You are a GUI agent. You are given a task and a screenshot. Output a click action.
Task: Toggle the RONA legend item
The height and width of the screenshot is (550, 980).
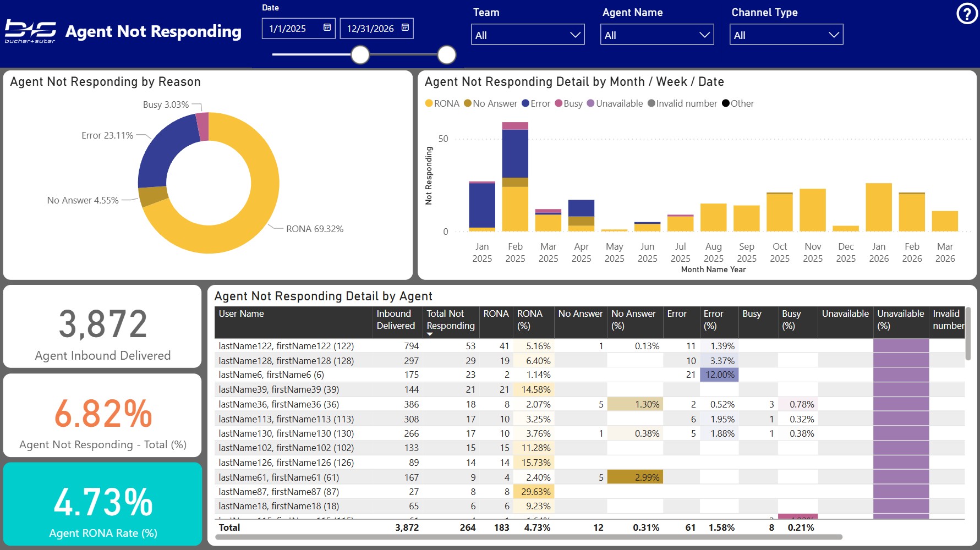pos(442,103)
